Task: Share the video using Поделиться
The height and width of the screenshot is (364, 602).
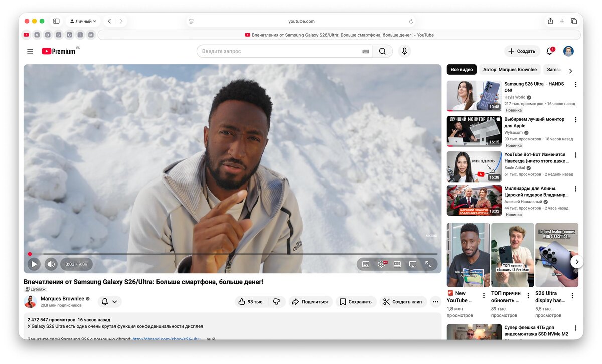Action: tap(310, 302)
